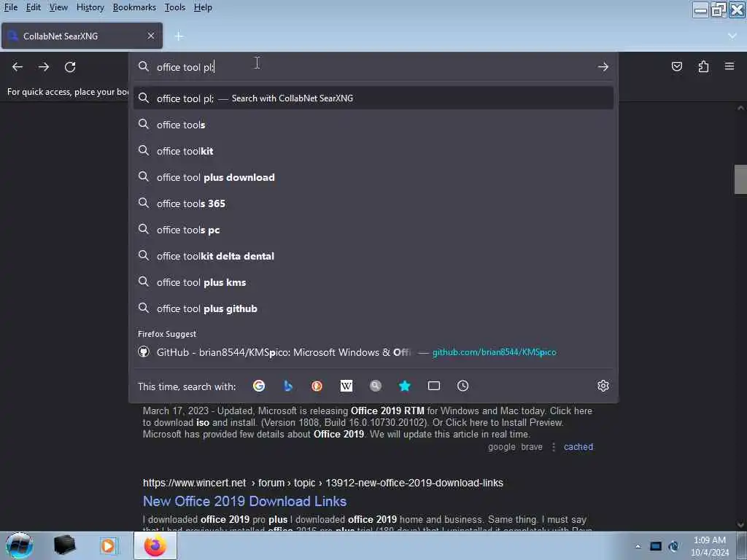
Task: Open "New Office 2019 Download Links" result
Action: [x=244, y=501]
